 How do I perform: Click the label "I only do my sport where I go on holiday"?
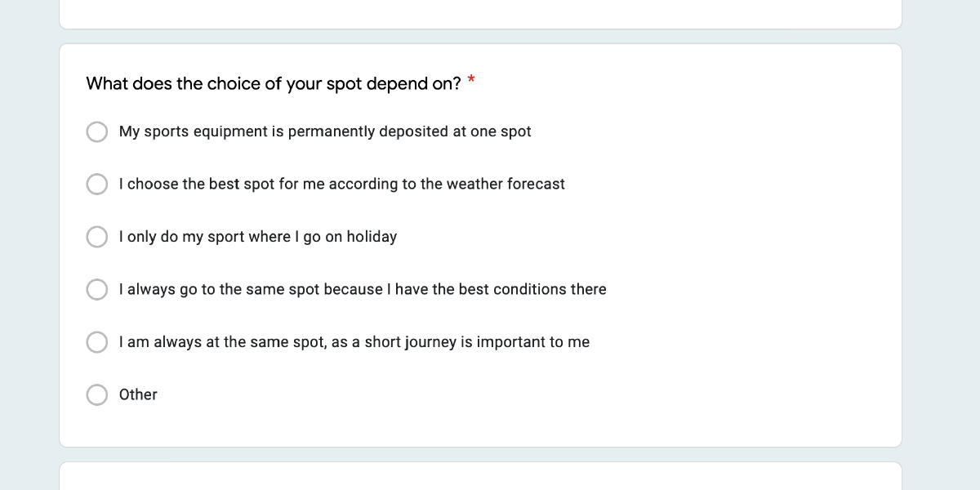257,237
